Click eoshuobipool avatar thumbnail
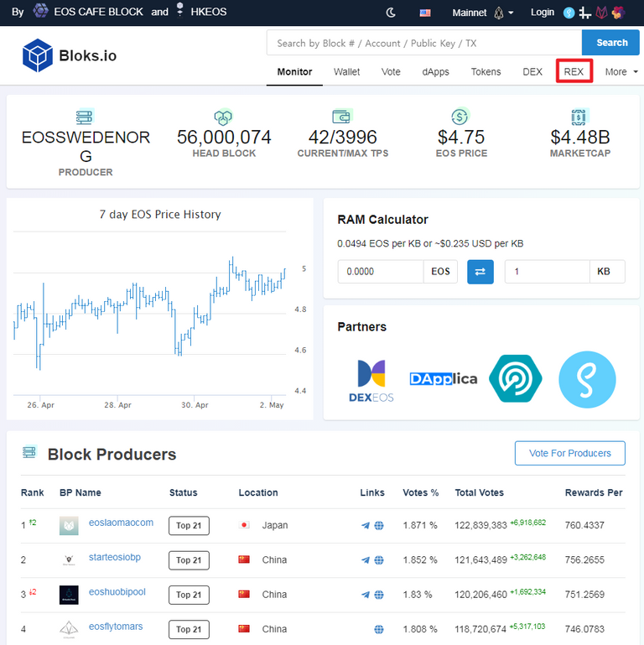The width and height of the screenshot is (644, 645). 69,595
